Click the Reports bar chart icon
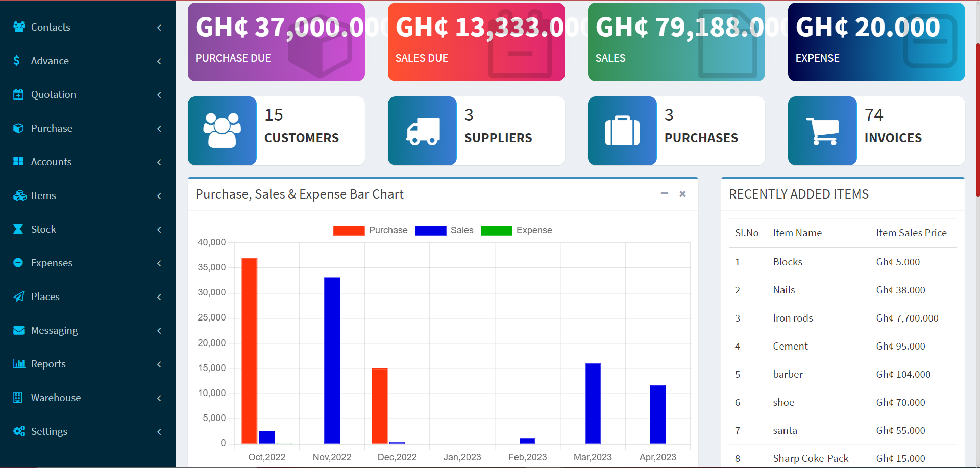 [x=19, y=364]
